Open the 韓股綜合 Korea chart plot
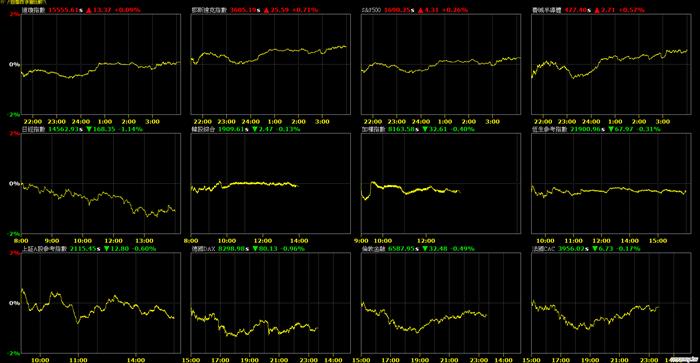 (271, 184)
